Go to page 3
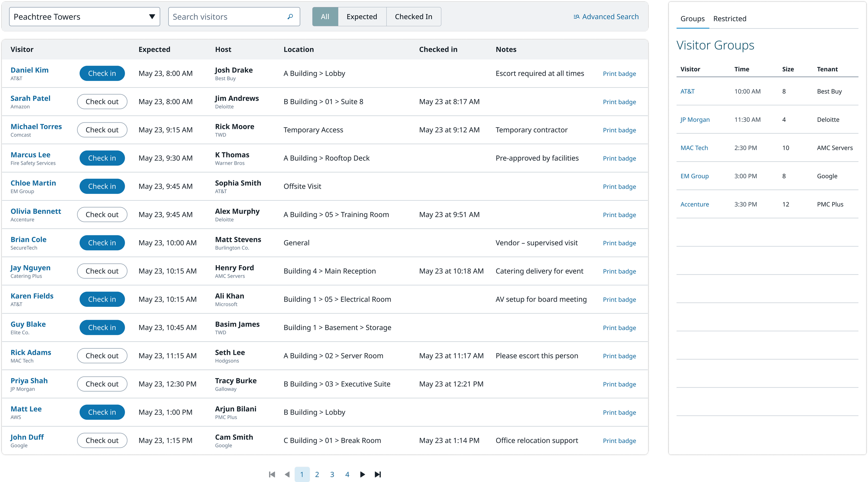The width and height of the screenshot is (868, 482). [332, 474]
